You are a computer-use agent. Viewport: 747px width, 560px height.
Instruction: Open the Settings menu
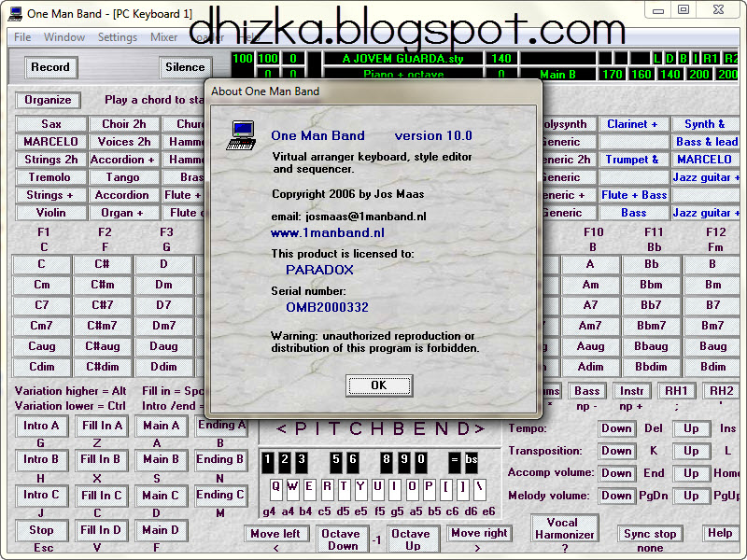(x=118, y=37)
